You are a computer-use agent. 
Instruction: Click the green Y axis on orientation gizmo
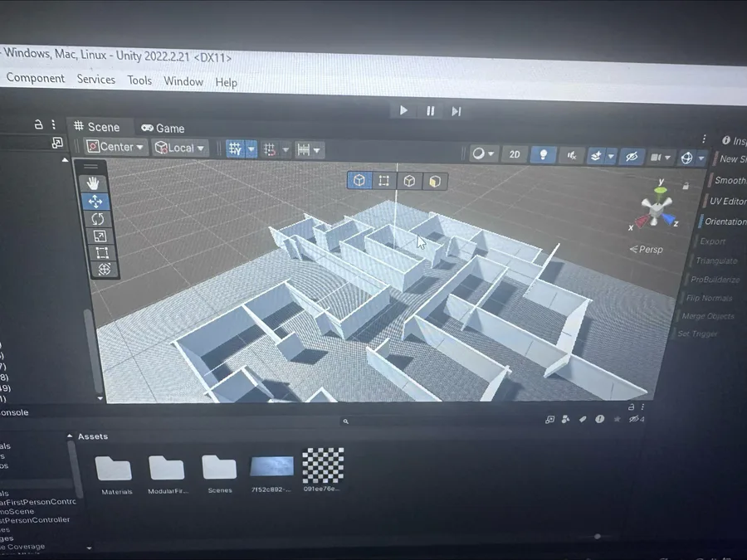661,189
